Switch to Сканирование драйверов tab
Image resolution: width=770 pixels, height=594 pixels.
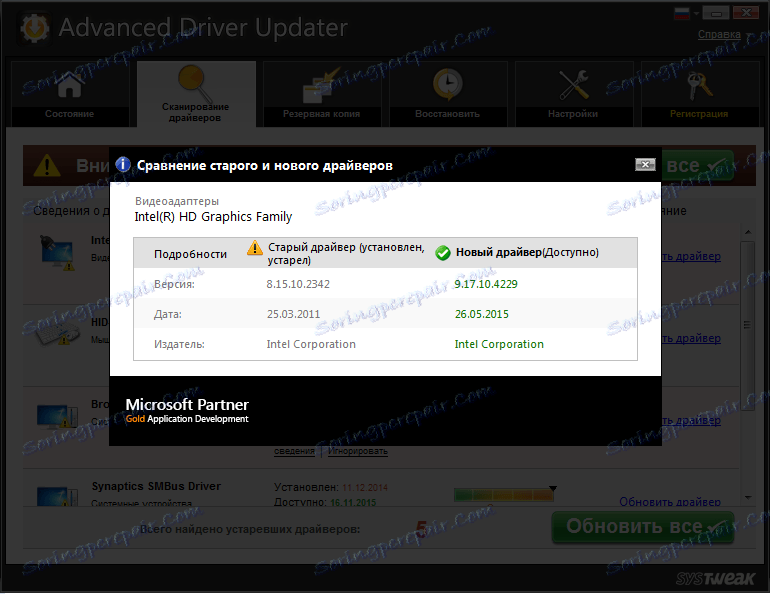pos(196,94)
